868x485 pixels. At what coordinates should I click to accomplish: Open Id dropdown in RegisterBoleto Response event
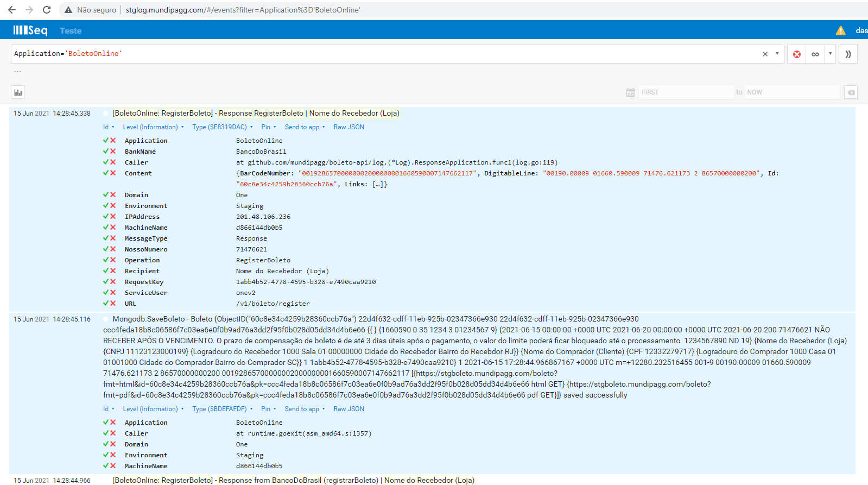(109, 127)
